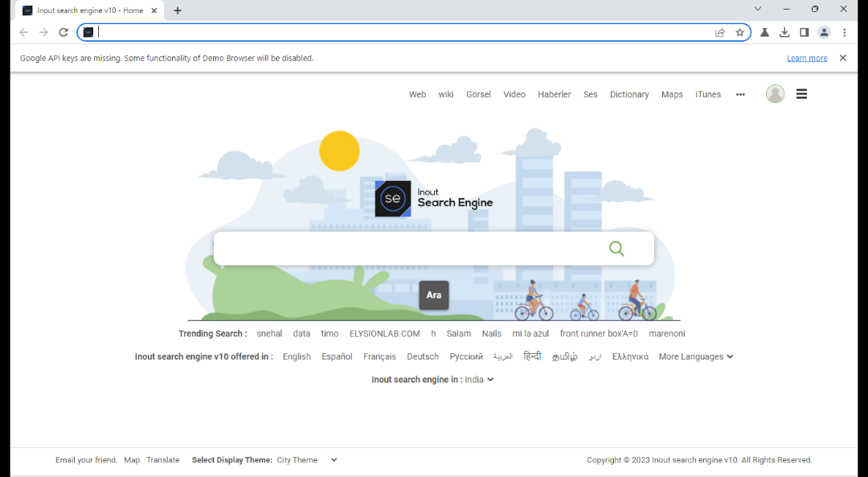Share this page using share icon
Viewport: 868px width, 477px height.
[719, 32]
